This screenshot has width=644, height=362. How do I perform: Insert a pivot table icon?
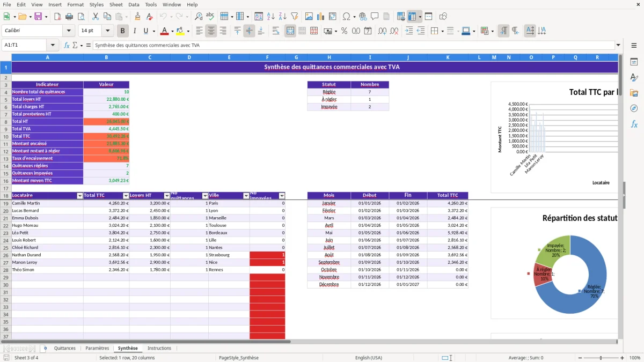333,17
